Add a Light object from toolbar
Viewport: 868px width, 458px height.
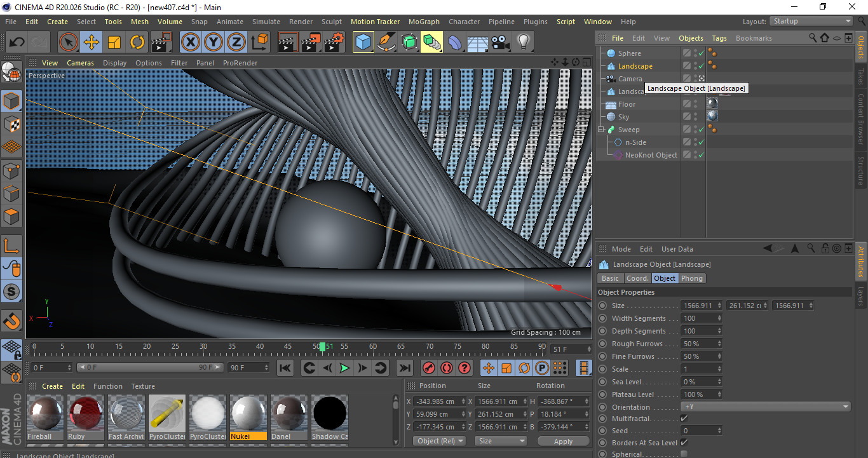523,43
